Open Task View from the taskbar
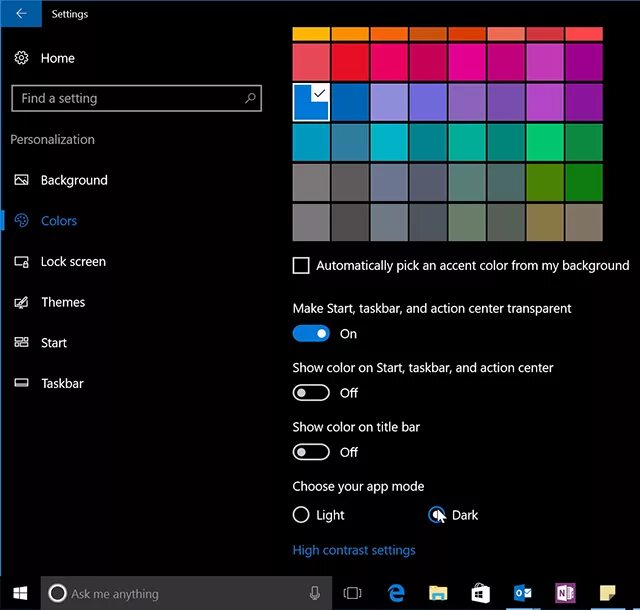Screen dimensions: 640x610 coord(352,593)
